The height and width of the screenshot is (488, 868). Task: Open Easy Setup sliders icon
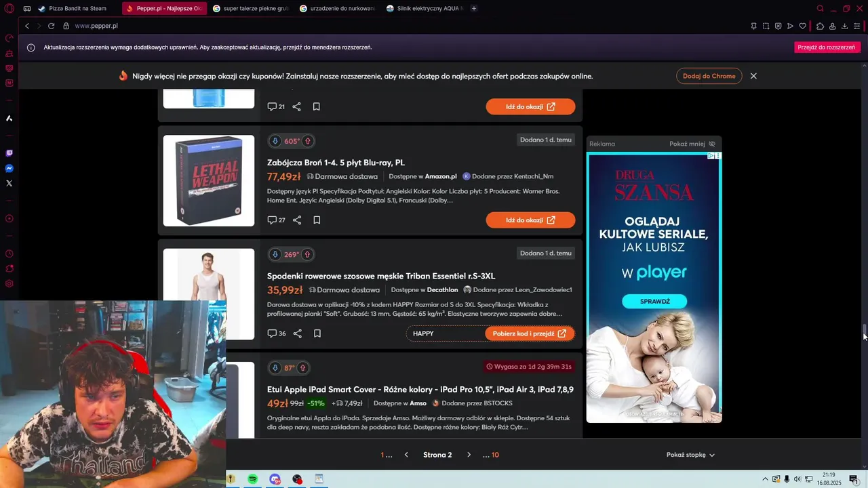coord(857,26)
